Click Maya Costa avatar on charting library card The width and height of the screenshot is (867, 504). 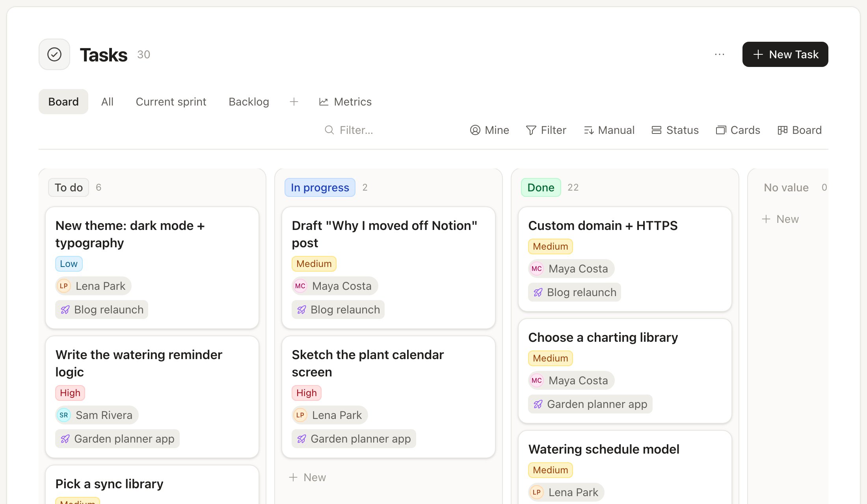pyautogui.click(x=537, y=380)
